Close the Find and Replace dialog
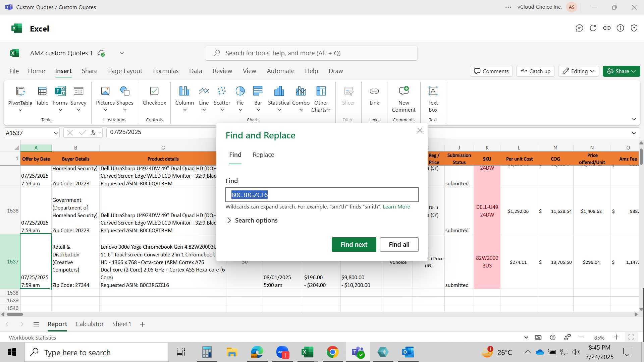Viewport: 644px width, 362px height. coord(420,131)
